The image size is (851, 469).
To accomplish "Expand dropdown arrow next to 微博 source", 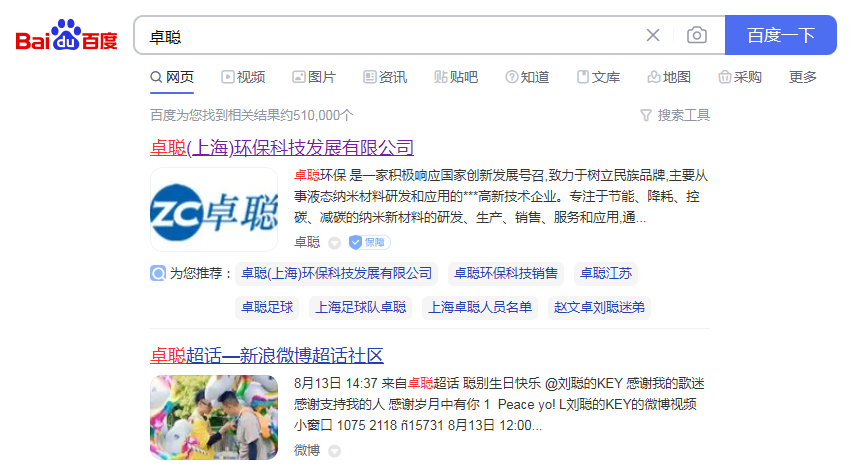I will [x=335, y=451].
